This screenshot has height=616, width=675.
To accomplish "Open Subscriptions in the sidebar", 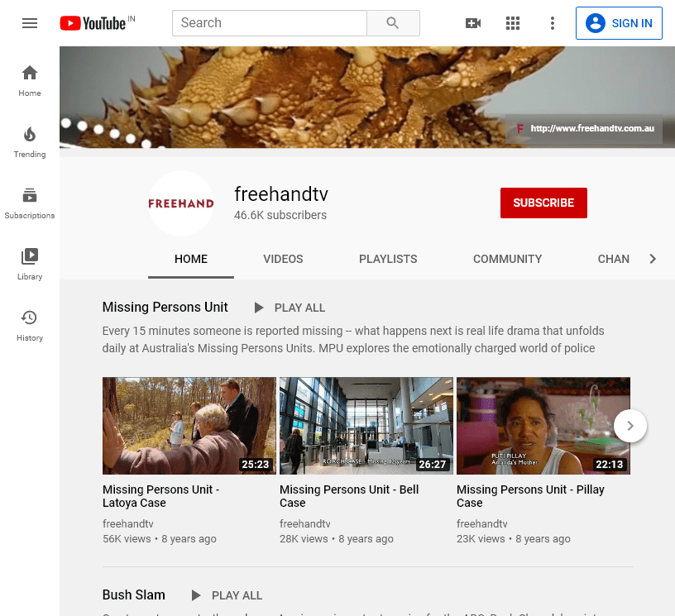I will click(30, 203).
